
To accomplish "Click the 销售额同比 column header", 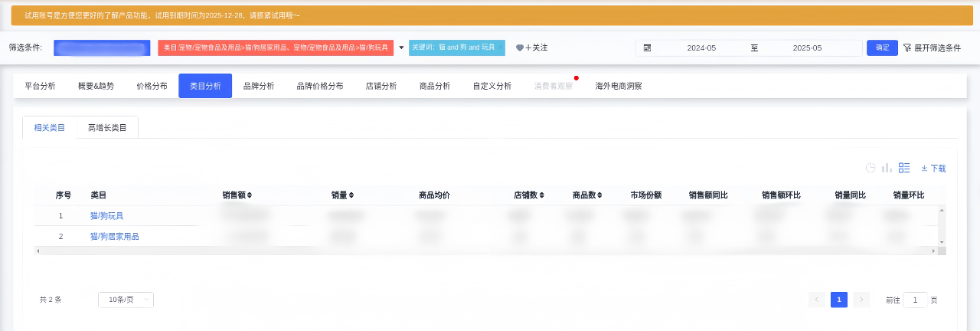I will 708,195.
